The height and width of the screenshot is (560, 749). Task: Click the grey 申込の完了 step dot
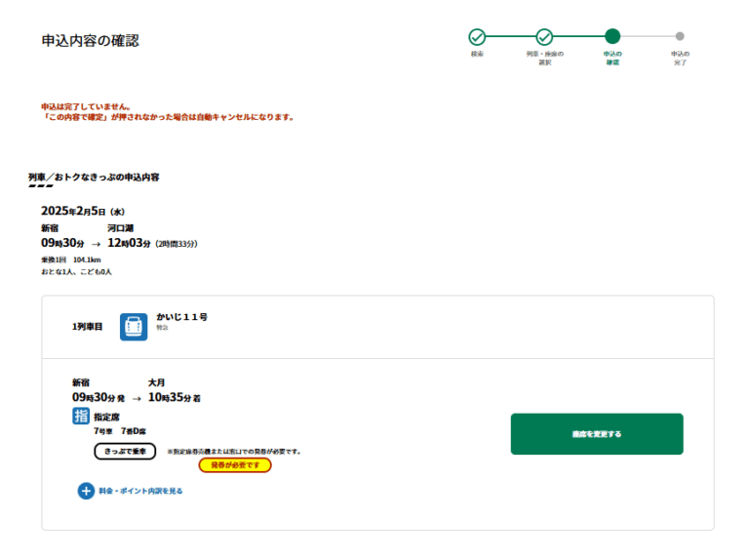tap(680, 37)
